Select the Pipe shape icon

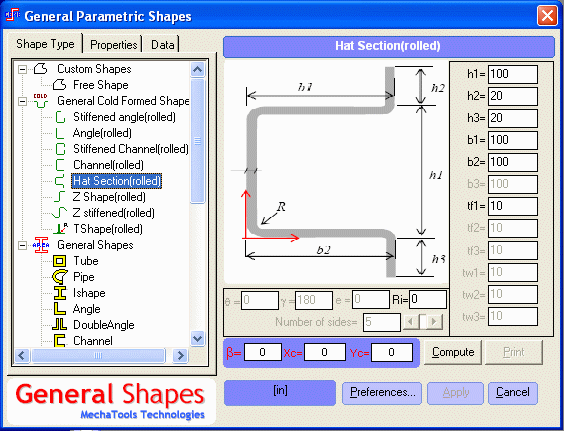point(60,277)
